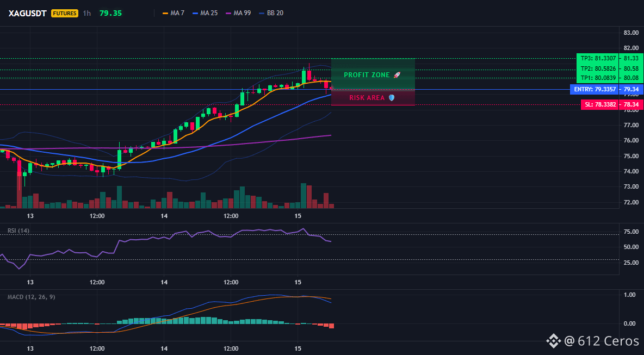Click the MACD (12, 26, 9) indicator title
This screenshot has width=644, height=355.
pos(31,297)
